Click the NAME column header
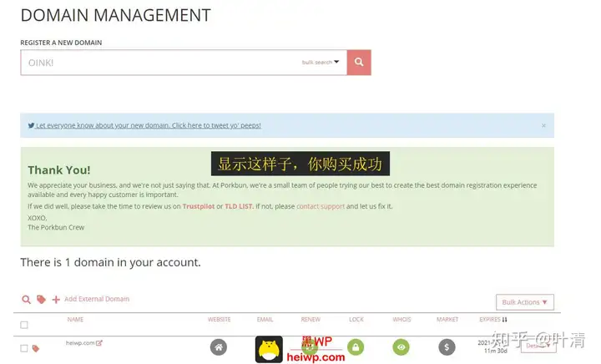 (x=75, y=320)
